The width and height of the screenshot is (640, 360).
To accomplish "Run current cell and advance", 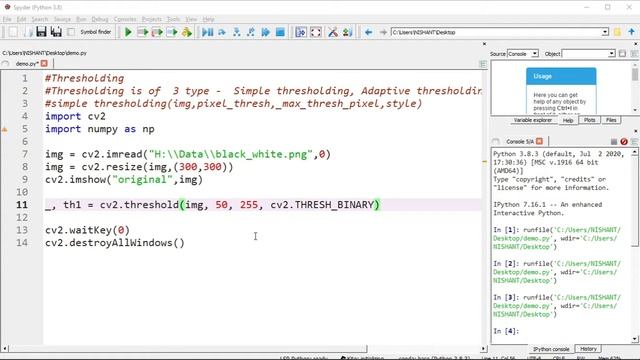I will [157, 32].
